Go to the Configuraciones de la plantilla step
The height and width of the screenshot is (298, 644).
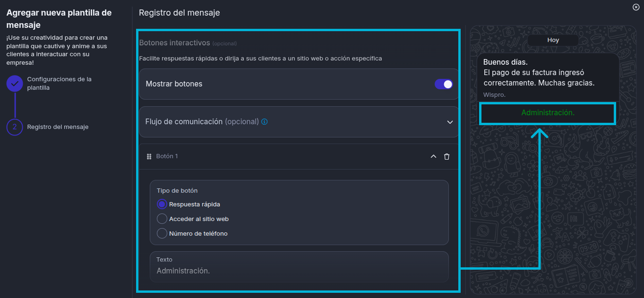(59, 83)
